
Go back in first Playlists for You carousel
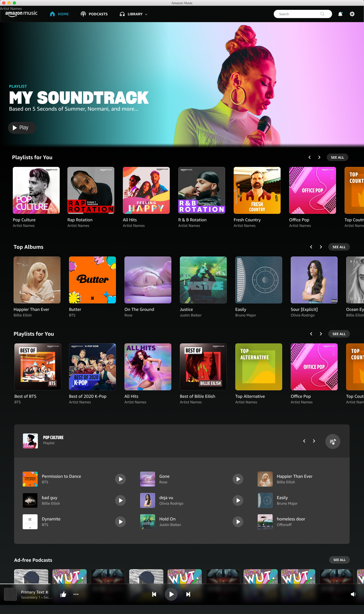[309, 157]
